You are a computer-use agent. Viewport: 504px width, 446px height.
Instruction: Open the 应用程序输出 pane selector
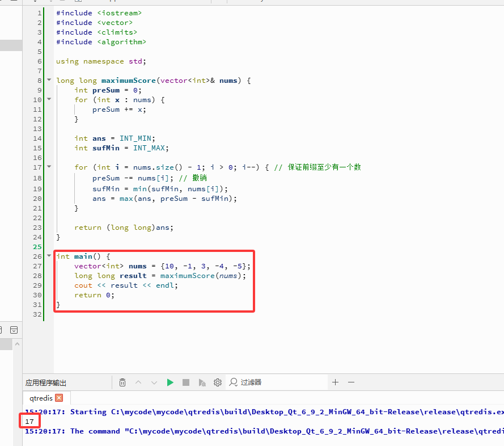tap(46, 382)
